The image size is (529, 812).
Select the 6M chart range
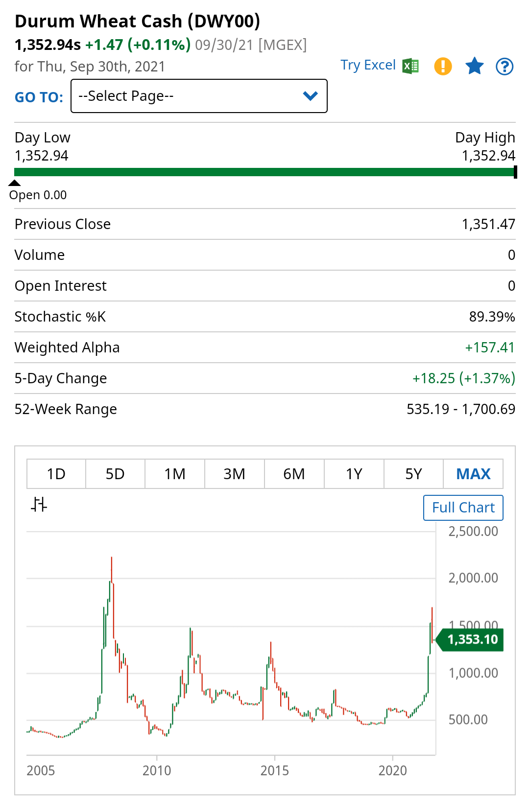pos(294,474)
